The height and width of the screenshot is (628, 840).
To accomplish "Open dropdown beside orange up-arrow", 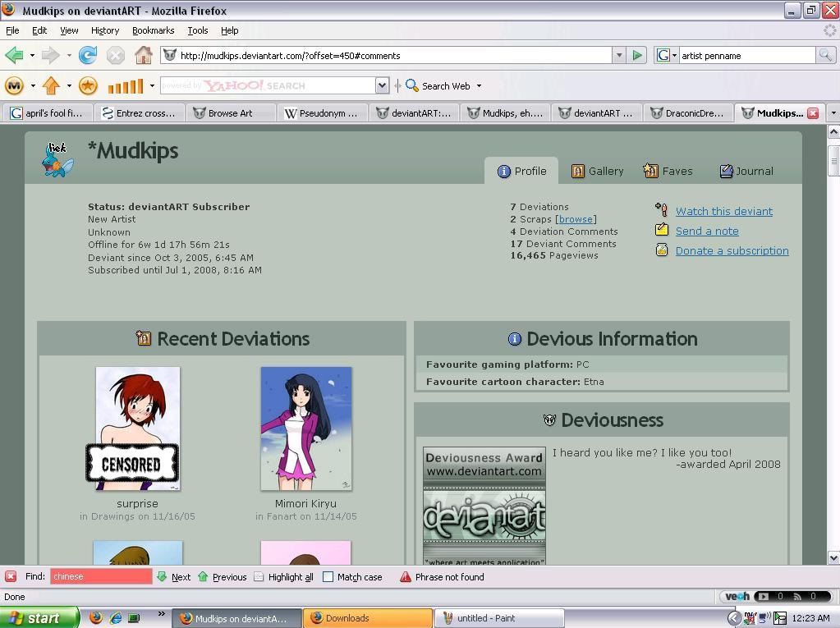I will tap(69, 85).
